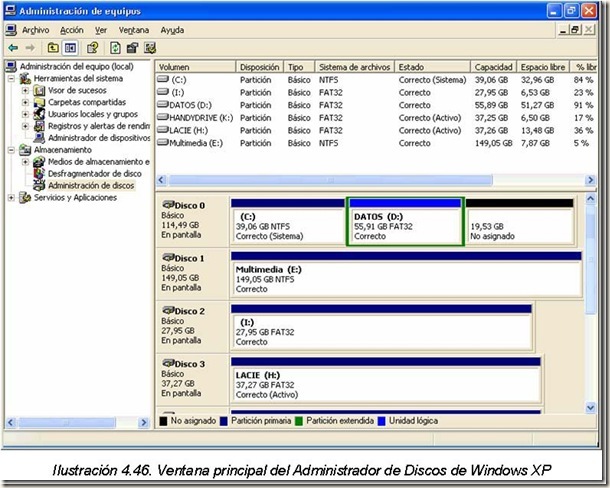Expand Registros y alertas node

[x=26, y=126]
